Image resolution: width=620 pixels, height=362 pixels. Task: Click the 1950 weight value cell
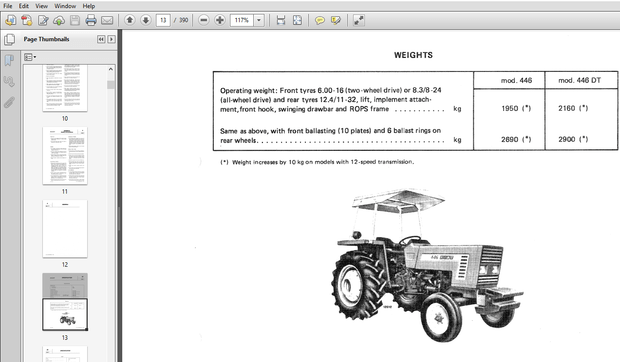coord(516,108)
